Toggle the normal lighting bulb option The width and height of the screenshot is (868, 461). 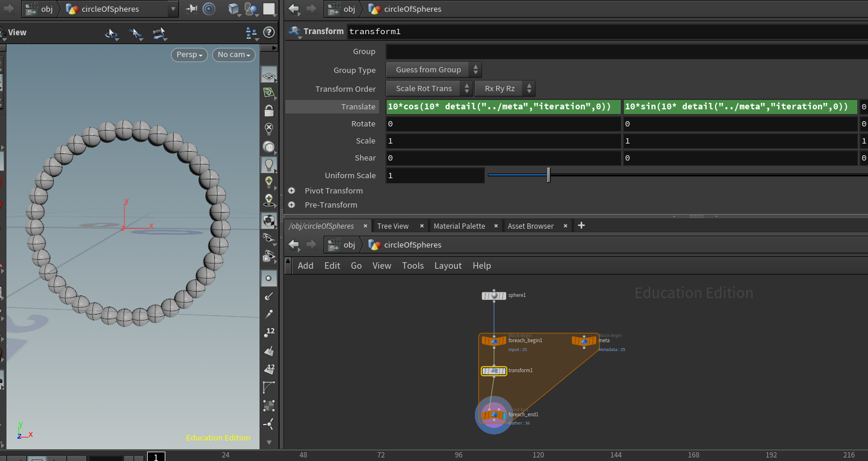pyautogui.click(x=269, y=165)
